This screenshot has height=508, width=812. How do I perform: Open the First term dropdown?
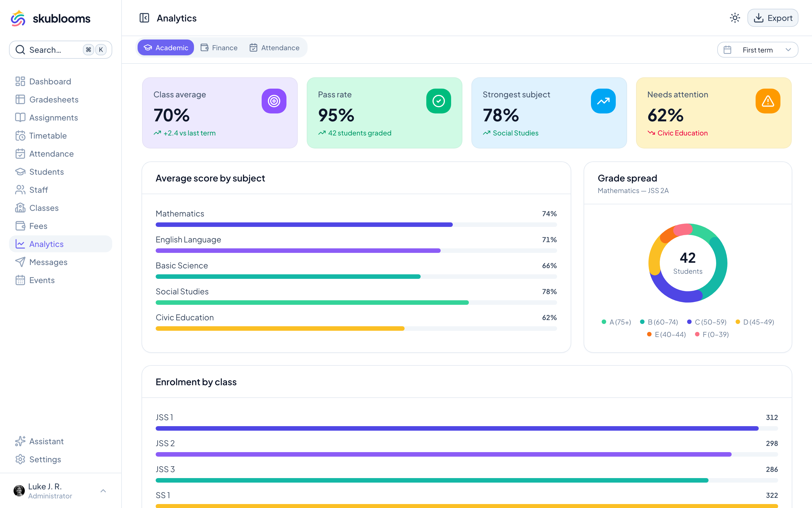pyautogui.click(x=758, y=50)
